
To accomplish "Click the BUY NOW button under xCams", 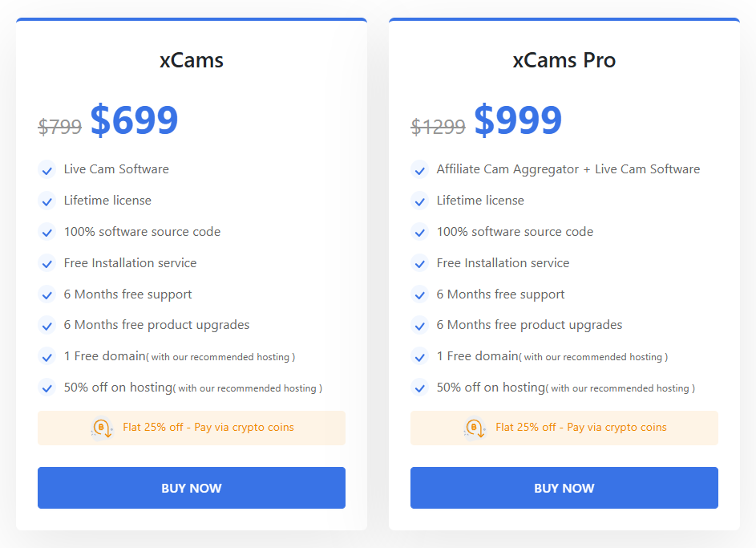I will click(x=191, y=488).
